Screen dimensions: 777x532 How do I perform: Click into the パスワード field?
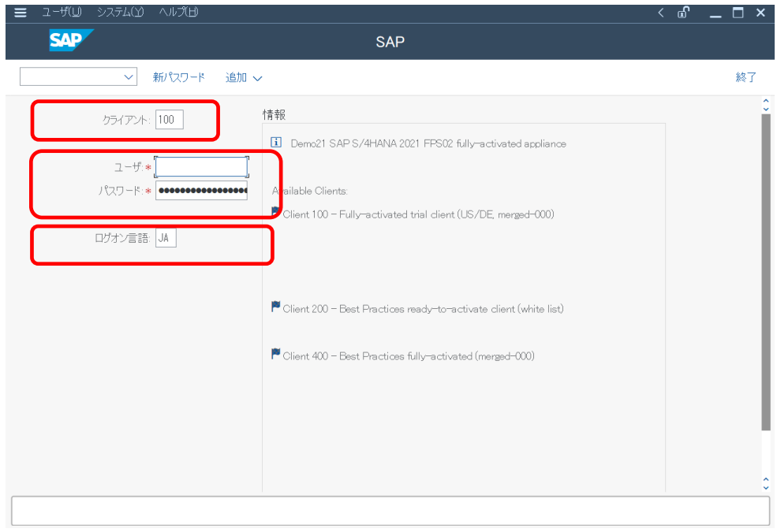201,191
